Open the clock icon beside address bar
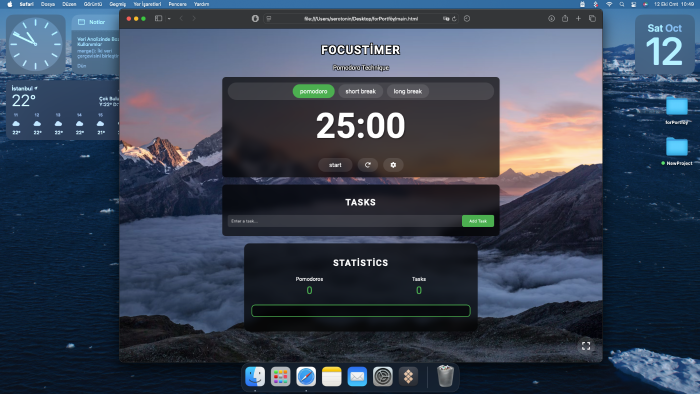The height and width of the screenshot is (394, 700). 467,19
